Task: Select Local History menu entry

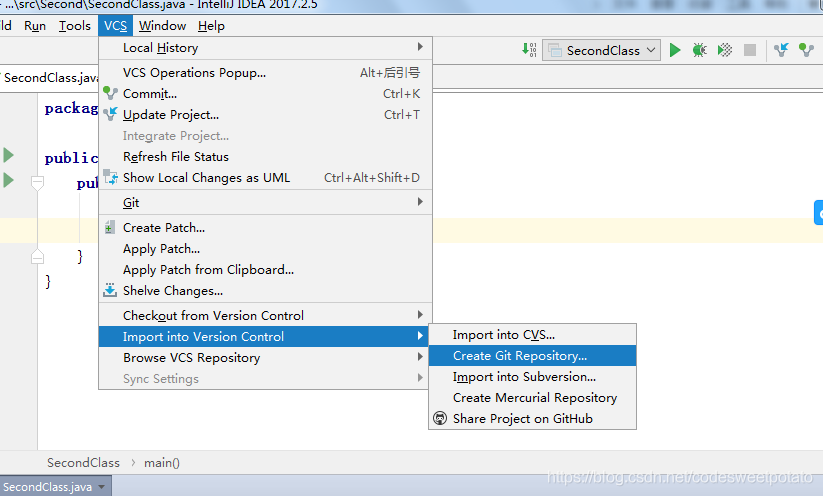Action: point(265,48)
